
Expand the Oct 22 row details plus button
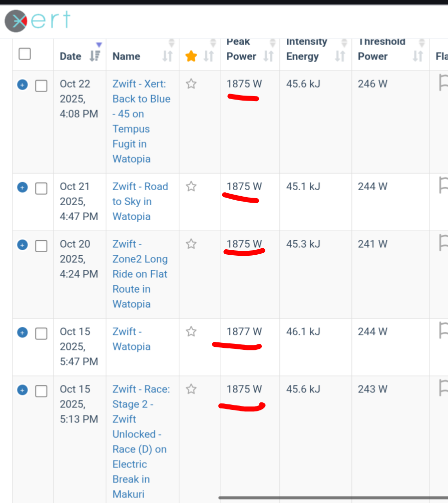click(22, 85)
